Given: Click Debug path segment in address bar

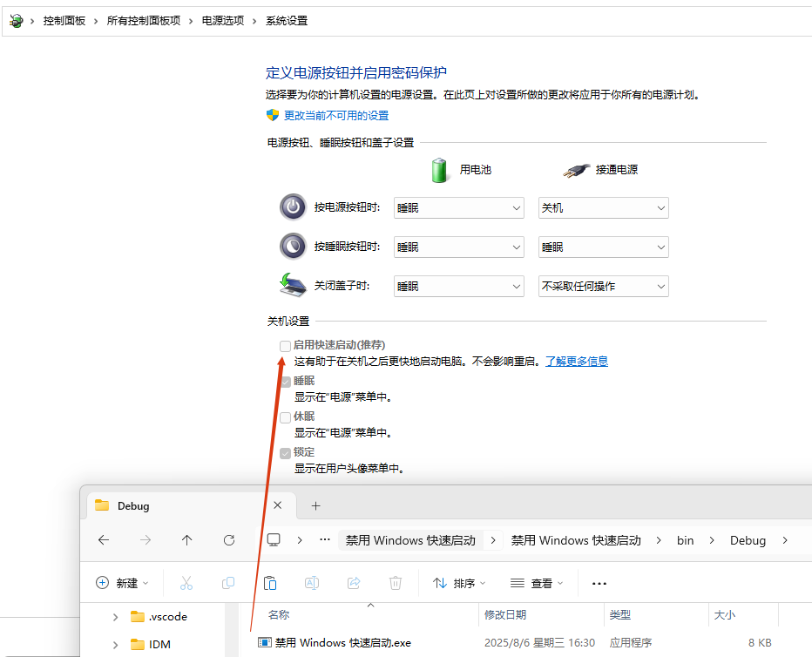Looking at the screenshot, I should [x=748, y=540].
